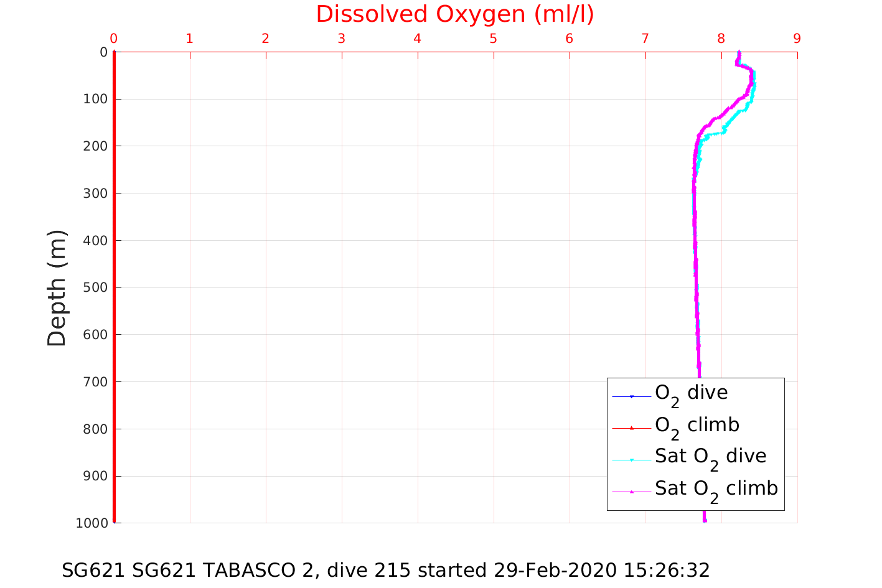This screenshot has width=882, height=588.
Task: Click x-axis tick label 5
Action: pyautogui.click(x=494, y=39)
